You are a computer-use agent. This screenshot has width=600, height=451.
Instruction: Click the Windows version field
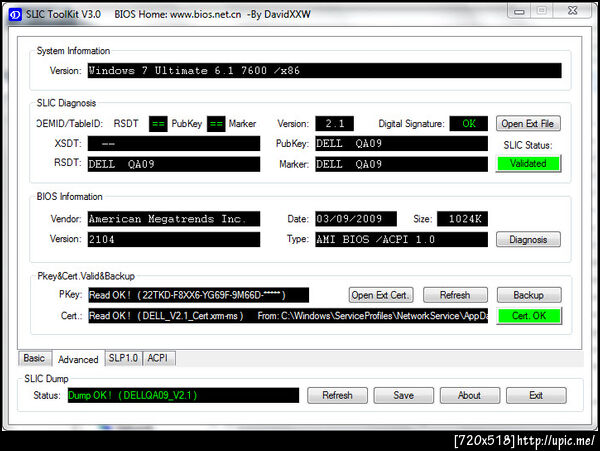click(x=324, y=71)
